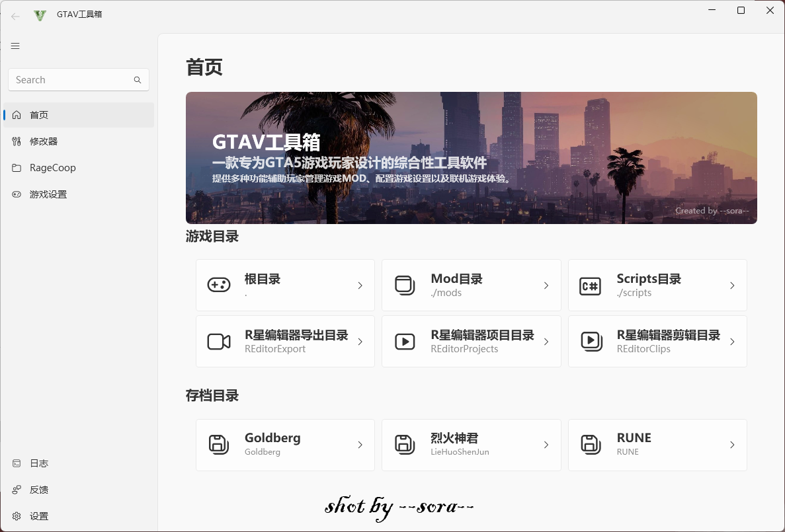Viewport: 785px width, 532px height.
Task: Open the 根目录 folder card title
Action: point(263,280)
